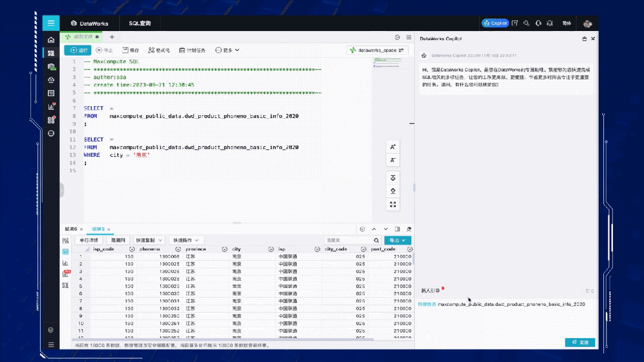Viewport: 644px width, 362px height.
Task: Select bar chart view icon in results sidebar
Action: tap(65, 262)
